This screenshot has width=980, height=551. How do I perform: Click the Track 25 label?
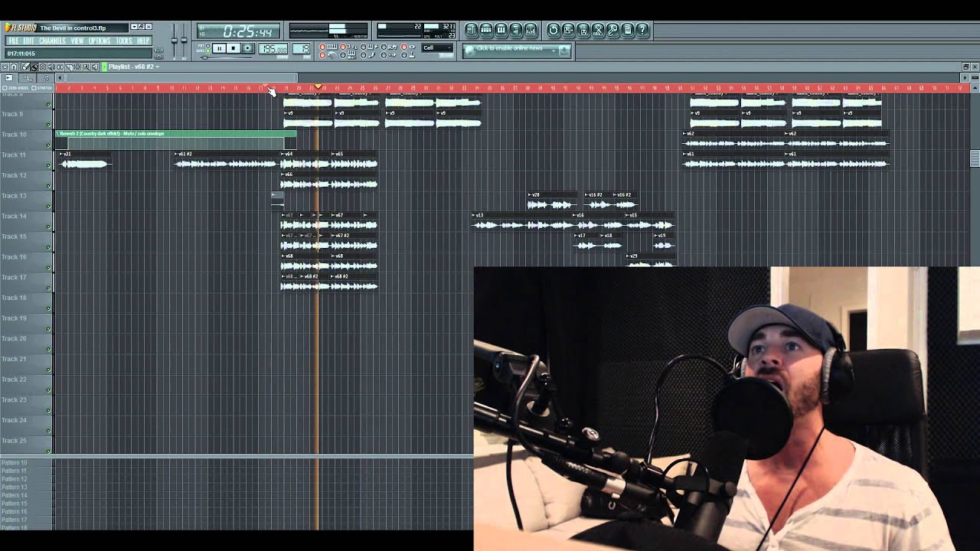(12, 441)
